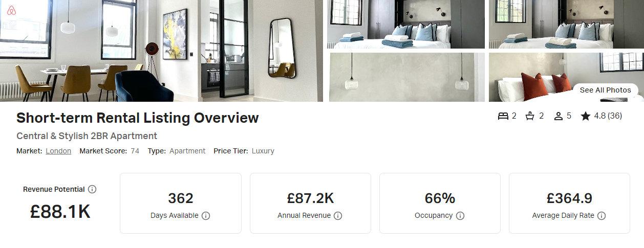Click the 4.8 (36) reviews rating text
Image resolution: width=644 pixels, height=248 pixels.
click(x=608, y=116)
